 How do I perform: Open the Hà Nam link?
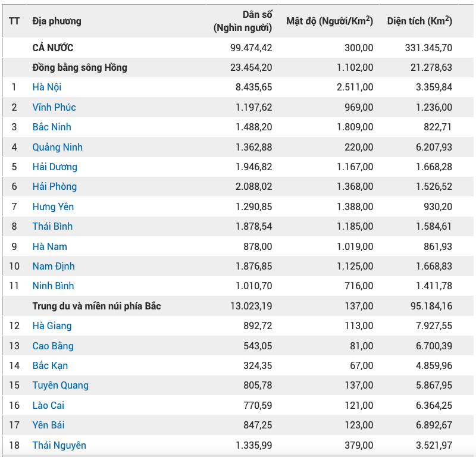[50, 246]
